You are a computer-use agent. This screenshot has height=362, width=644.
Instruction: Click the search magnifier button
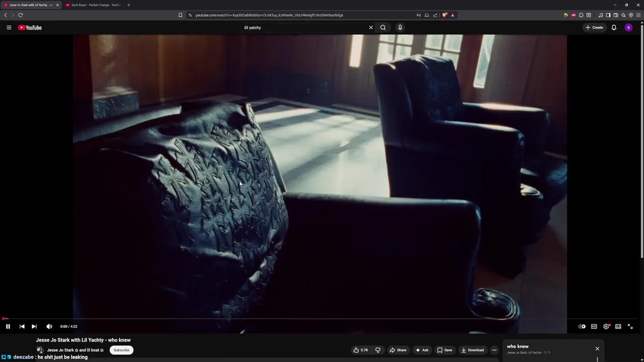click(x=383, y=28)
